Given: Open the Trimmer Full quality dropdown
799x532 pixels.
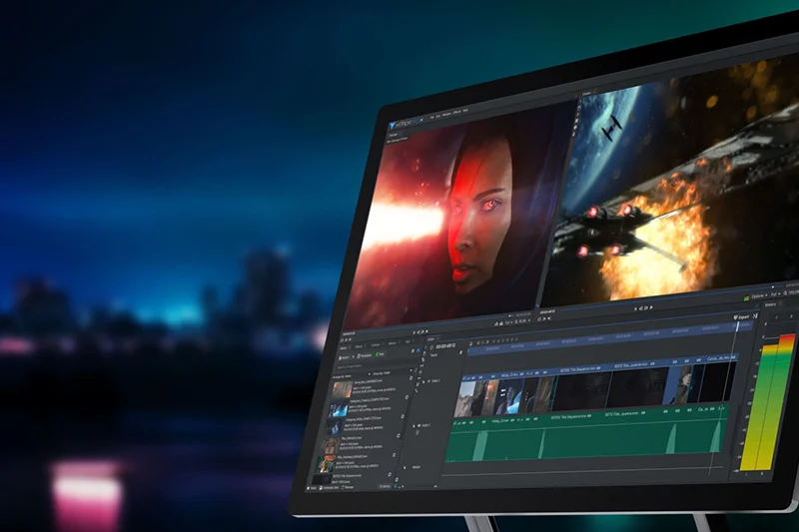Looking at the screenshot, I should click(x=509, y=322).
